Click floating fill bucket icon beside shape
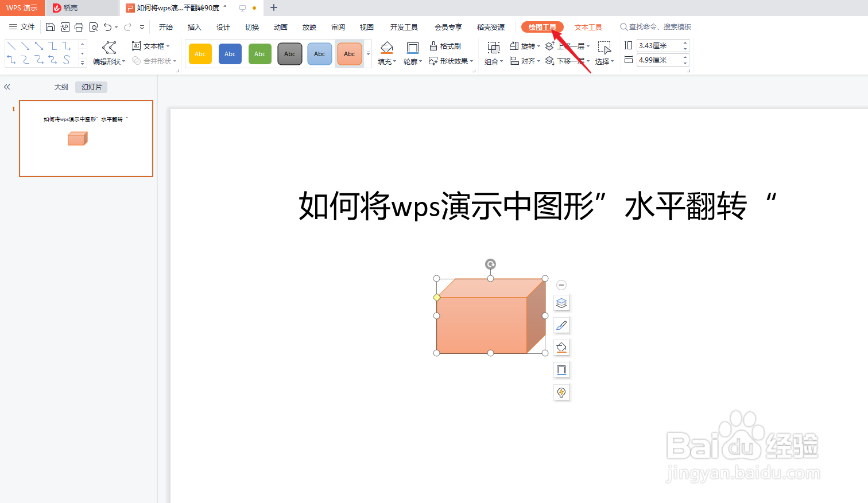The image size is (868, 503). coord(561,348)
